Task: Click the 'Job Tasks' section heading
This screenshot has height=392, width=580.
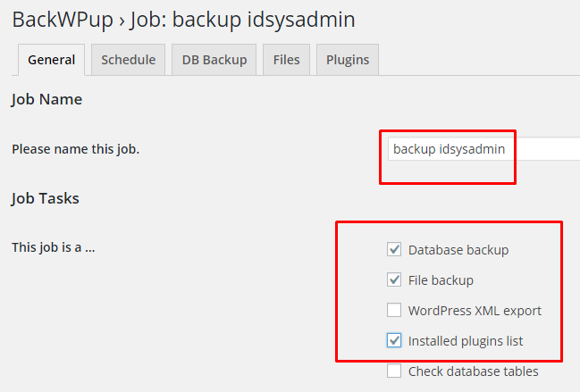Action: point(45,199)
